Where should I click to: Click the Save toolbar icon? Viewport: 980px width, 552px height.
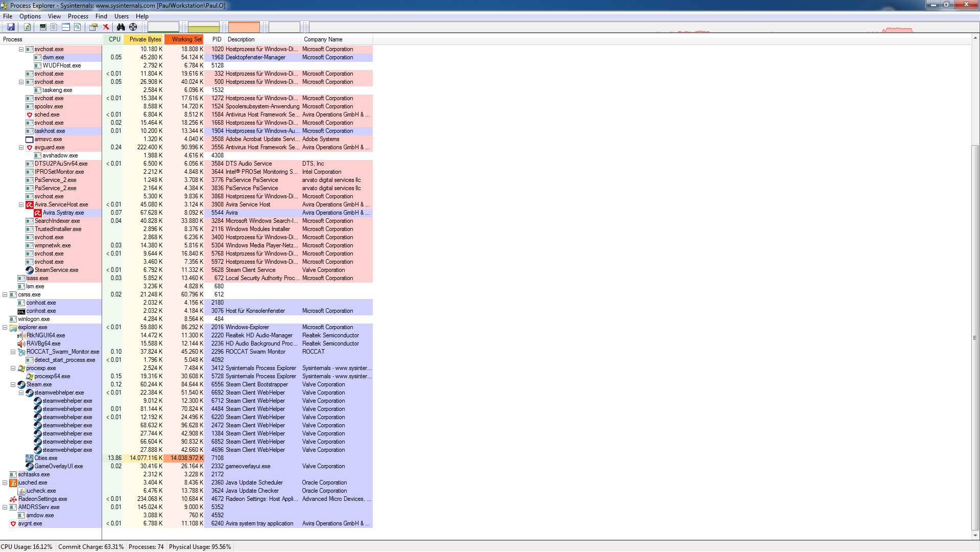tap(11, 27)
